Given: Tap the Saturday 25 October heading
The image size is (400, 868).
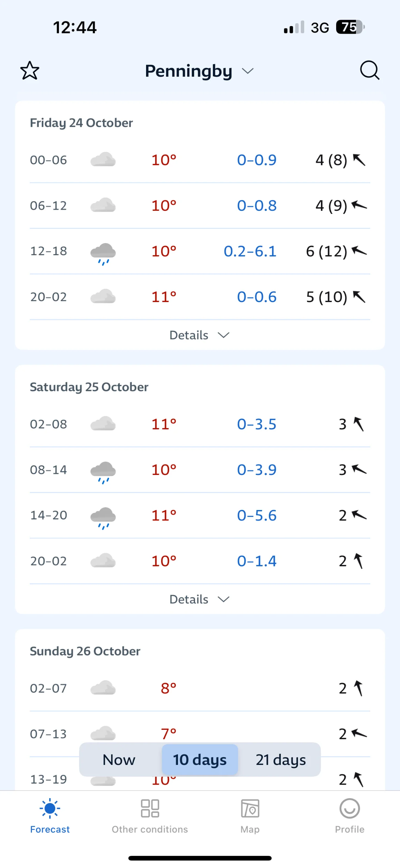Looking at the screenshot, I should coord(89,387).
